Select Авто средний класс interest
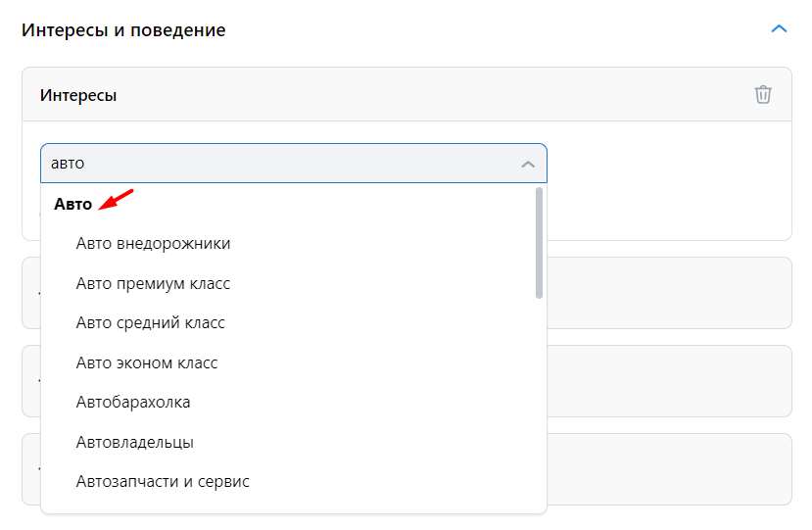Image resolution: width=812 pixels, height=530 pixels. tap(151, 322)
